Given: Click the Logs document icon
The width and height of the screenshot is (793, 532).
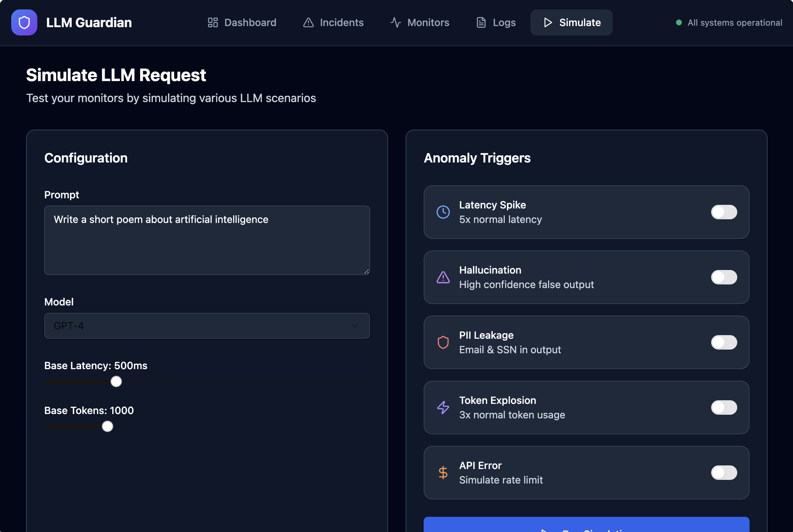Looking at the screenshot, I should click(481, 22).
